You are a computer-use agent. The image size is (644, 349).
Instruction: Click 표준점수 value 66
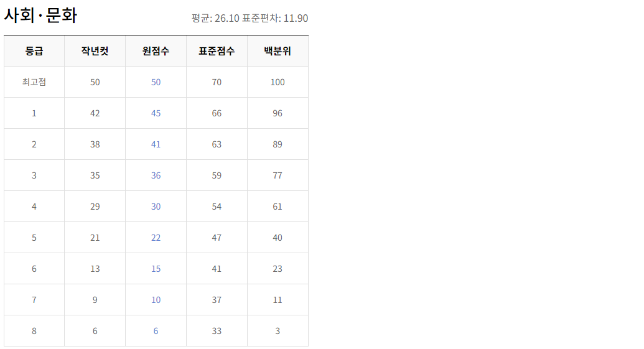[x=217, y=113]
